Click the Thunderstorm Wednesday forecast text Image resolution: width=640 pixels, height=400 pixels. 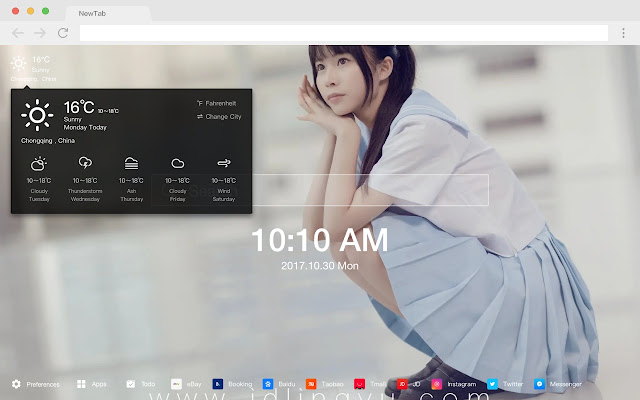pyautogui.click(x=85, y=195)
